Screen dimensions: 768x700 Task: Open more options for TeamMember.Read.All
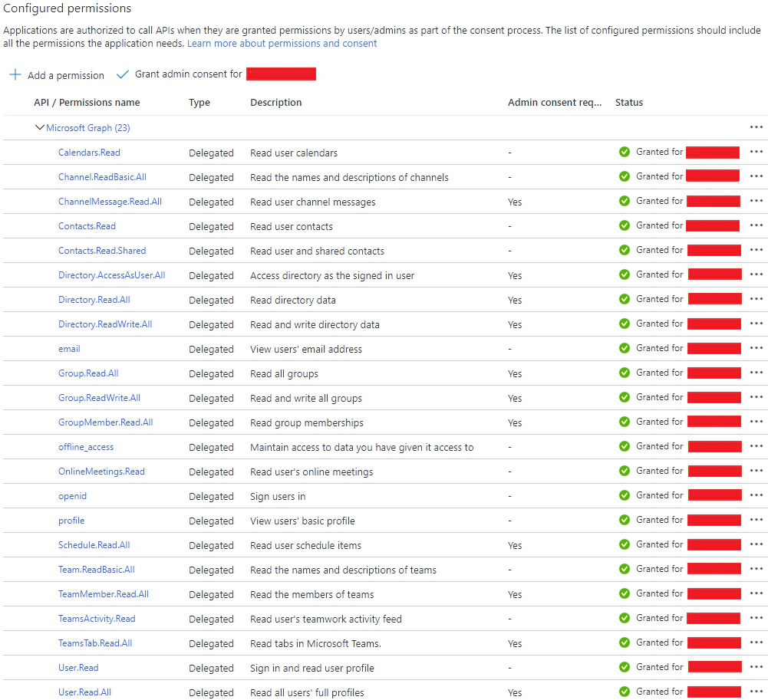coord(756,593)
